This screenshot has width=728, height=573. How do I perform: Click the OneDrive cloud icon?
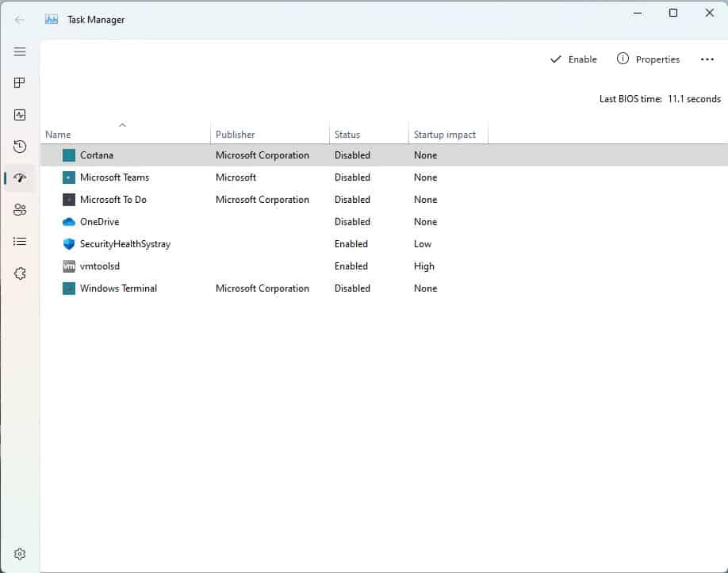[67, 222]
